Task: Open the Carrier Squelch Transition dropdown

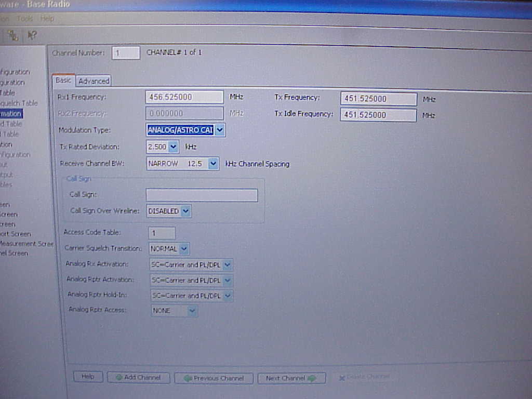Action: coord(183,248)
